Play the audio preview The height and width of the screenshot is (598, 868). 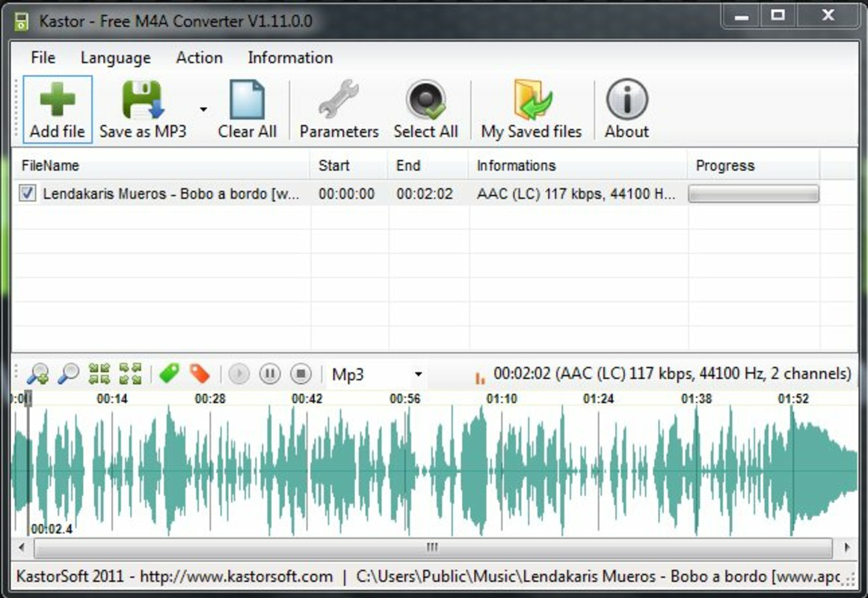[239, 374]
